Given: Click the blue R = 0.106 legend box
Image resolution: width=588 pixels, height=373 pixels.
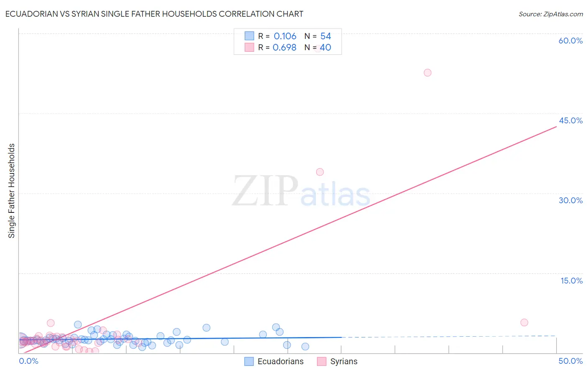Looking at the screenshot, I should tap(249, 36).
